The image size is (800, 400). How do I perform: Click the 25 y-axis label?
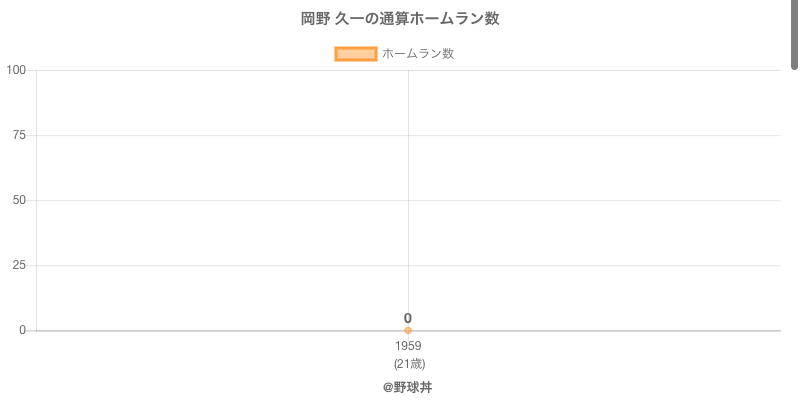19,265
